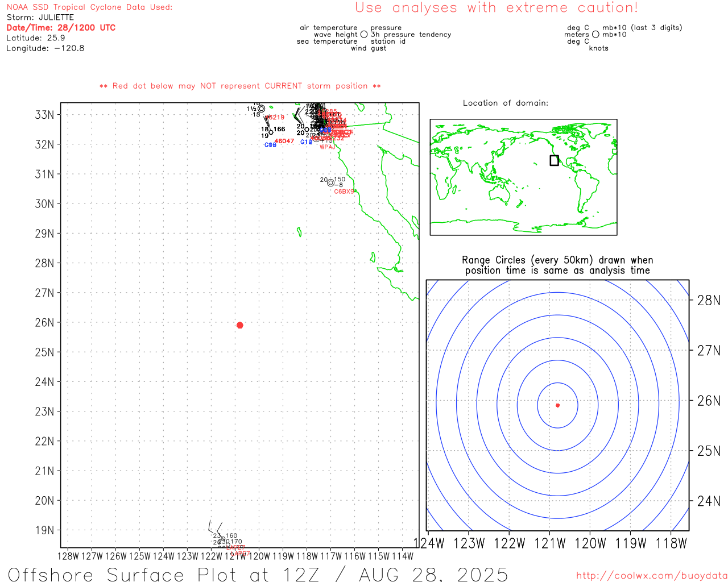Click the 22N latitude label on main map
This screenshot has width=728, height=582.
click(44, 441)
